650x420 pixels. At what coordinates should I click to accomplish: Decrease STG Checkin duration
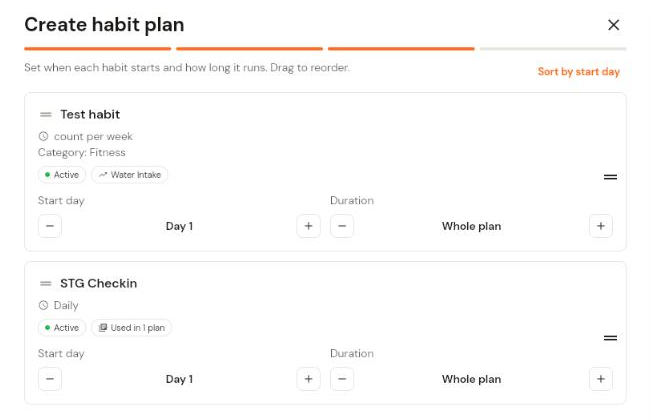tap(342, 379)
